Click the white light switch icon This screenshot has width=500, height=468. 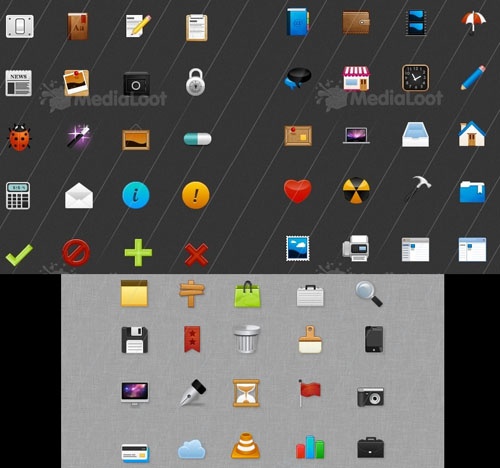coord(20,26)
